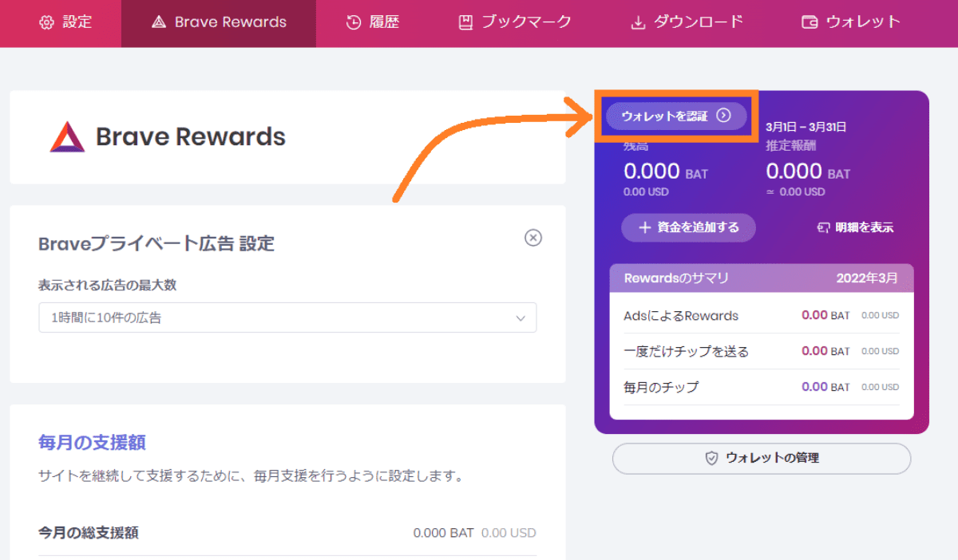Image resolution: width=958 pixels, height=560 pixels.
Task: Click the Brave Rewards triangle logo
Action: pyautogui.click(x=67, y=136)
